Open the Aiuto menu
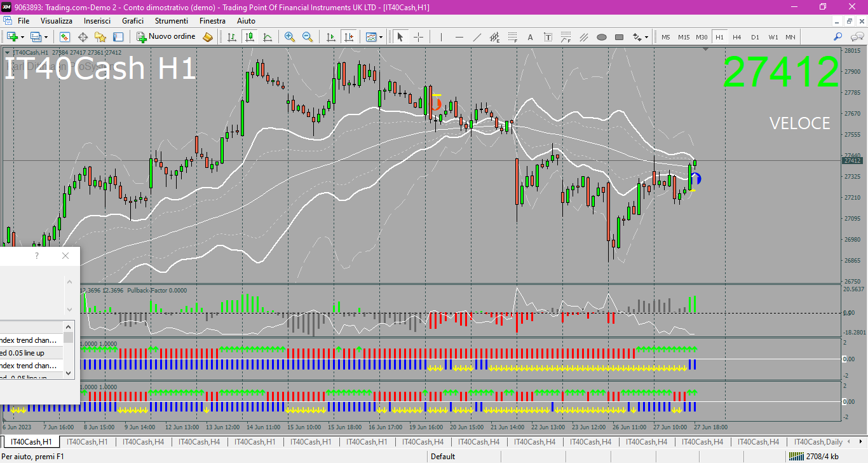Image resolution: width=868 pixels, height=463 pixels. pos(246,21)
